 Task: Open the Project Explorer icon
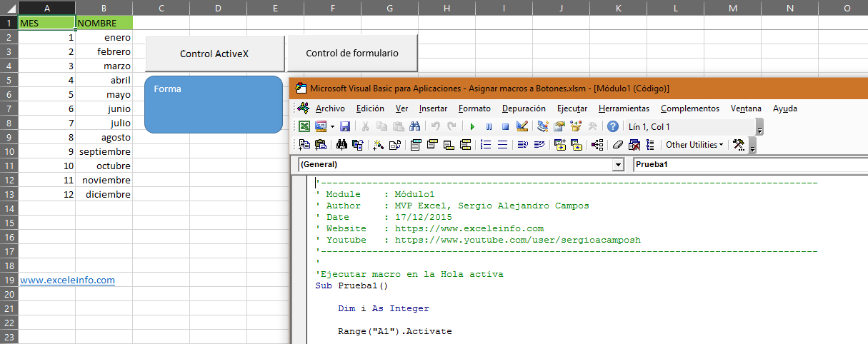(x=542, y=126)
